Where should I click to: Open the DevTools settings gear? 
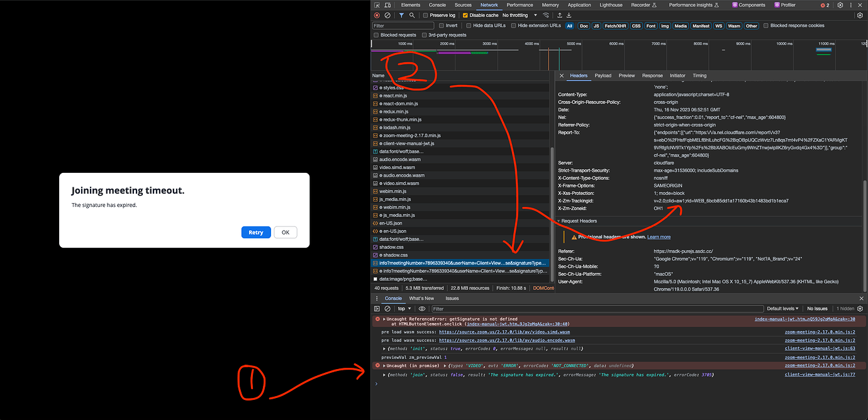[840, 5]
